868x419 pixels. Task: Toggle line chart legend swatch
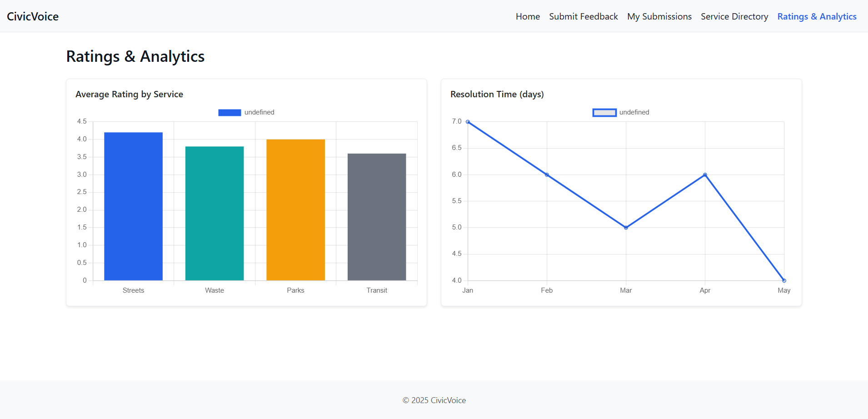tap(604, 113)
